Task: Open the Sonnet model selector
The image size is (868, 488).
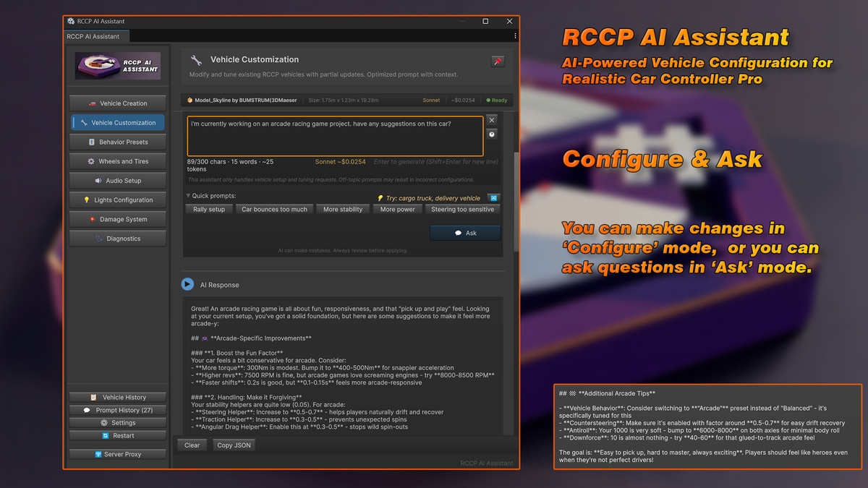Action: click(x=434, y=100)
